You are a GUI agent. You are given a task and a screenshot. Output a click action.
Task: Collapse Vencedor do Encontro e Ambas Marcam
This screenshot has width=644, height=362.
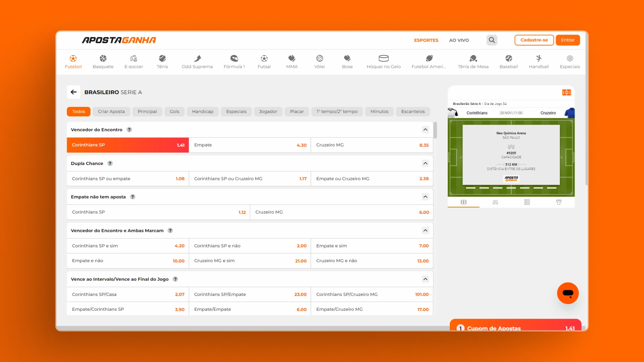[x=425, y=231]
